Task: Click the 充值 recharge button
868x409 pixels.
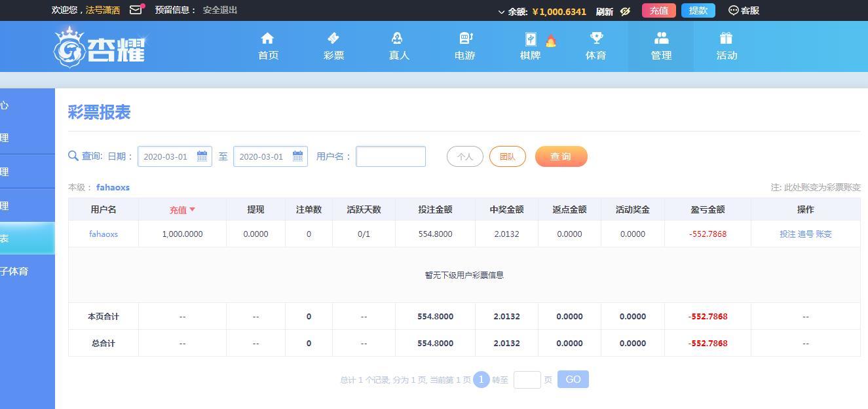Action: click(x=659, y=10)
